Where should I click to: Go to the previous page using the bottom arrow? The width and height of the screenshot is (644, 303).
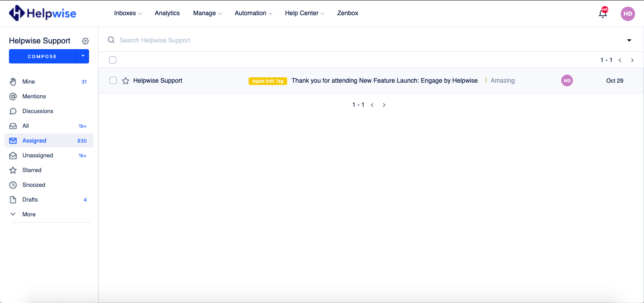tap(372, 105)
